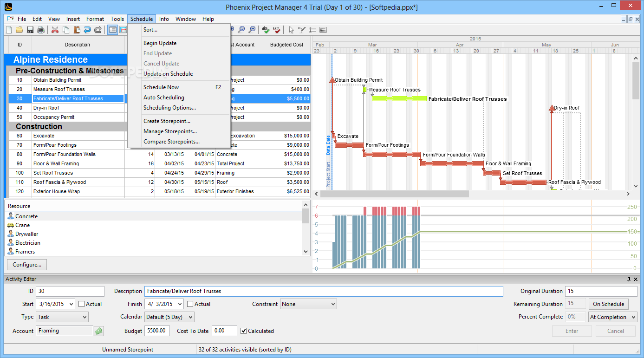644x358 pixels.
Task: Click the zoom-to-100% magnifier icon
Action: tap(241, 30)
